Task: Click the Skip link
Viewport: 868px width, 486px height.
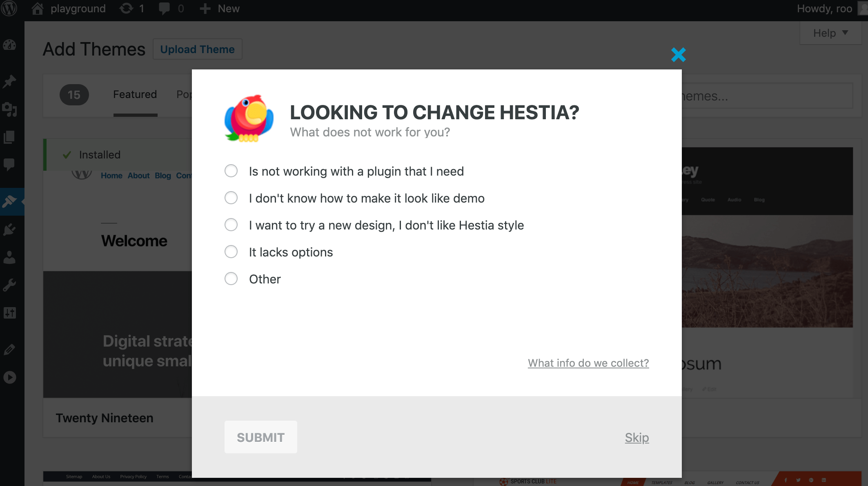Action: pos(637,437)
